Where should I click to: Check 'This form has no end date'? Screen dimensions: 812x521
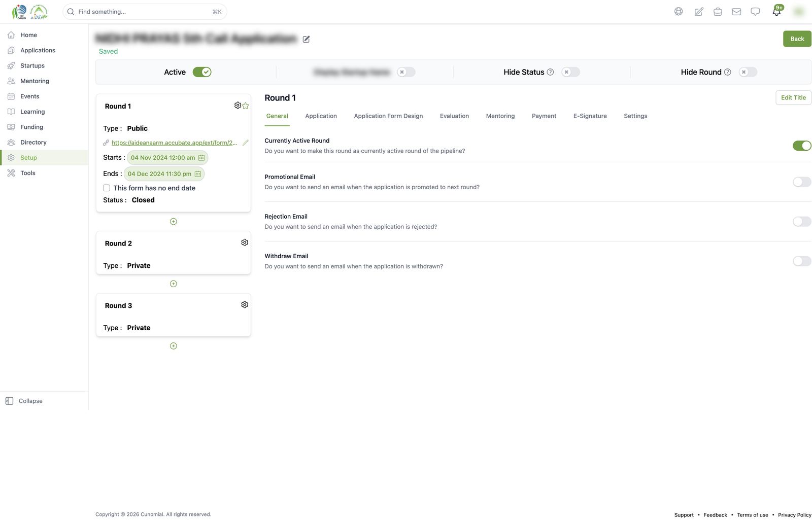pyautogui.click(x=107, y=188)
